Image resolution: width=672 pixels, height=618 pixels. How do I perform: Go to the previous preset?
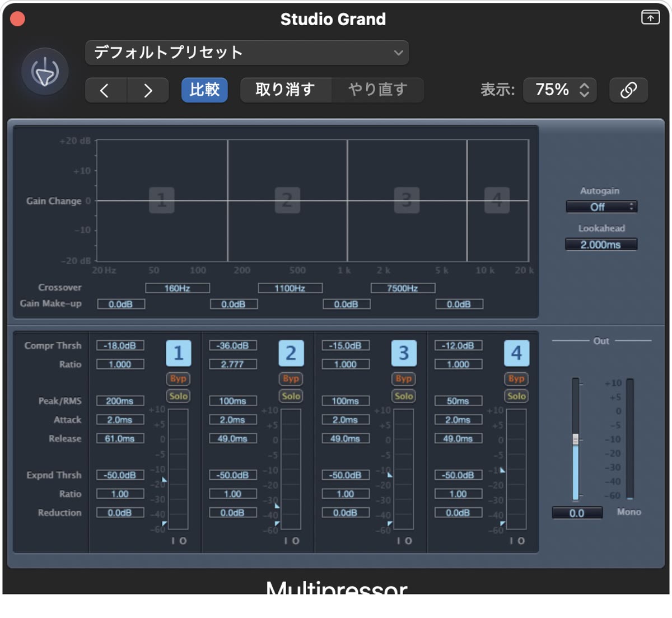[106, 90]
